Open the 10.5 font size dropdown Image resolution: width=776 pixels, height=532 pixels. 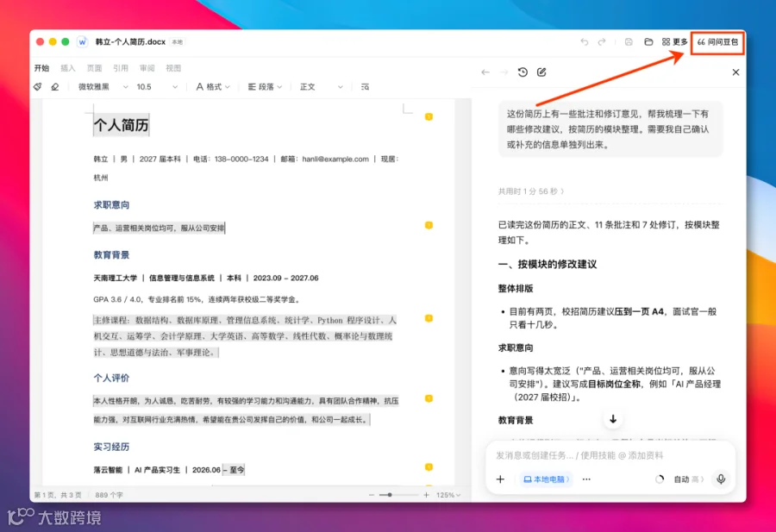[x=157, y=86]
